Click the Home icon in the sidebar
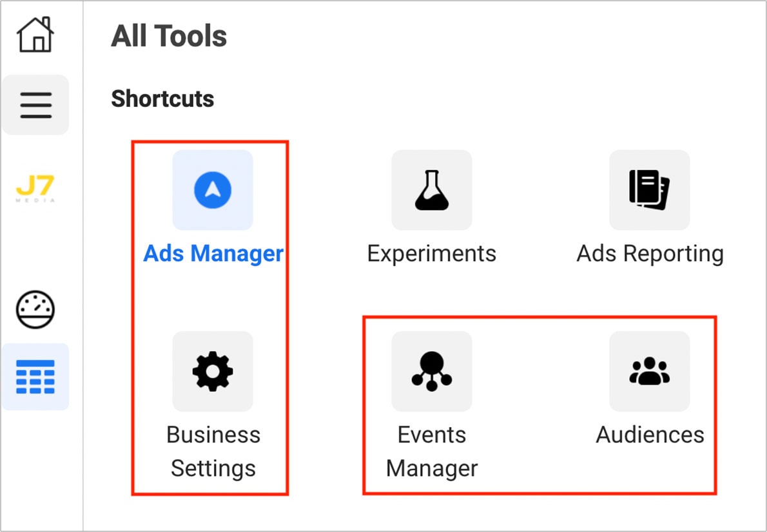 pyautogui.click(x=35, y=33)
